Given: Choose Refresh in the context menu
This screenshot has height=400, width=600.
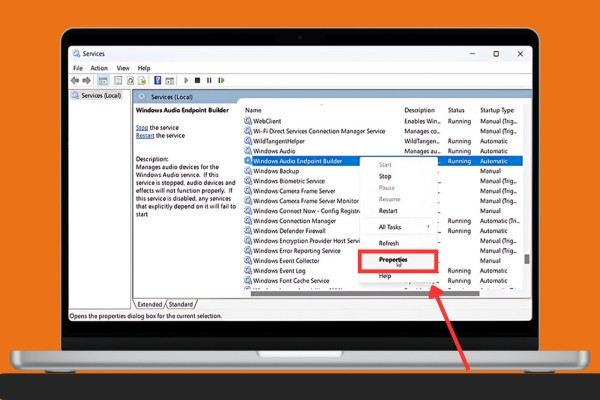Looking at the screenshot, I should [389, 243].
